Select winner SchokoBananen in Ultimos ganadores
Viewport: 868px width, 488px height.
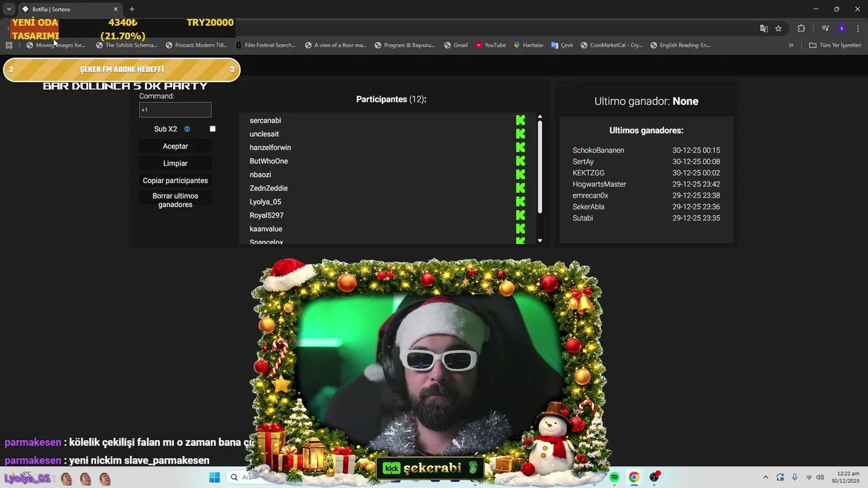[x=598, y=150]
